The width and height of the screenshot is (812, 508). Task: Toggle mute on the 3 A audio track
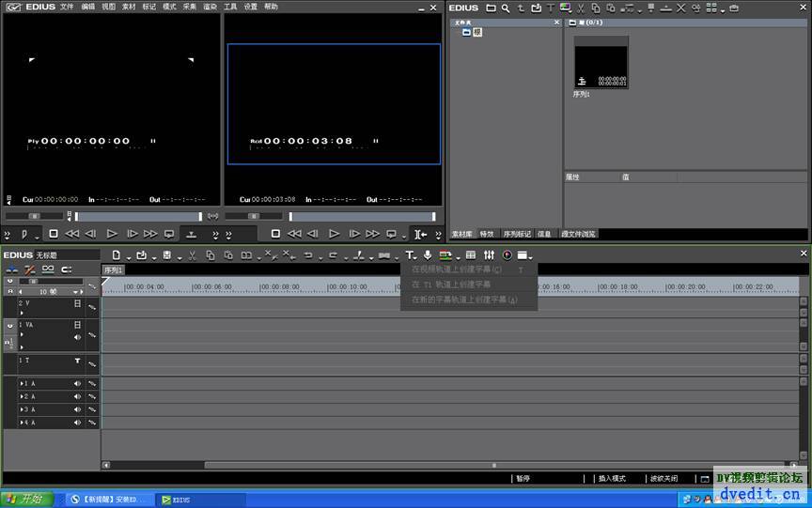pos(77,409)
